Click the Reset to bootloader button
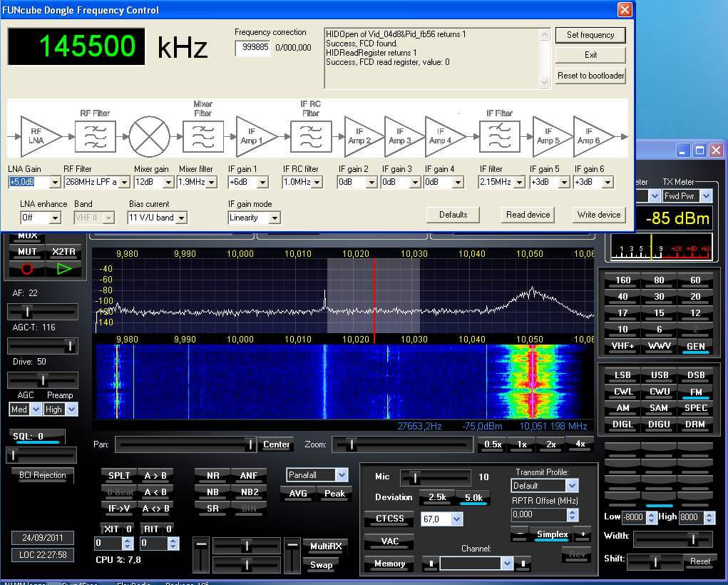The height and width of the screenshot is (585, 728). coord(590,76)
